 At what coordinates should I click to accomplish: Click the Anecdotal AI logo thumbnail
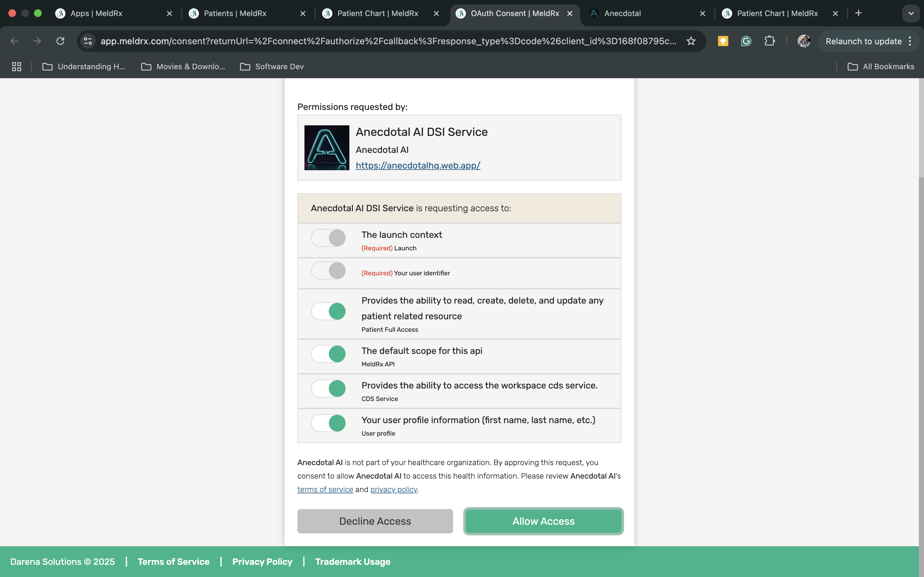coord(327,148)
